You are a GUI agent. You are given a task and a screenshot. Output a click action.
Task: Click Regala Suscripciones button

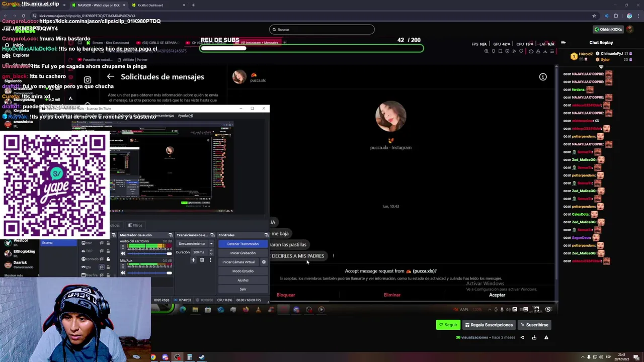[x=489, y=325]
